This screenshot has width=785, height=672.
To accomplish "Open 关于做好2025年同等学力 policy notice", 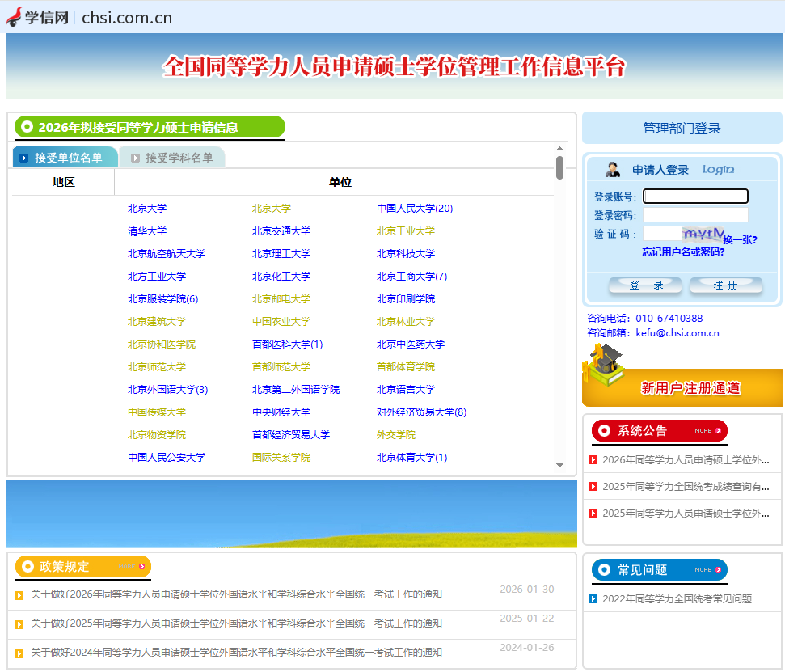I will pyautogui.click(x=236, y=623).
